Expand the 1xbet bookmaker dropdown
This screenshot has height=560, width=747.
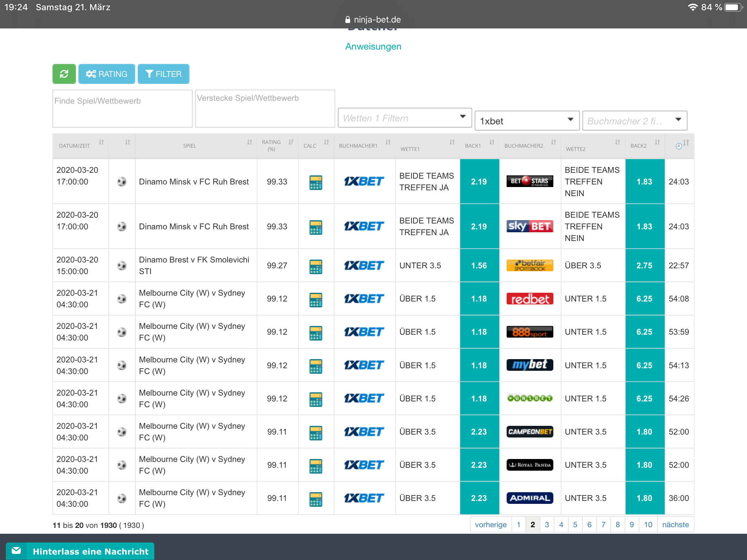tap(527, 121)
